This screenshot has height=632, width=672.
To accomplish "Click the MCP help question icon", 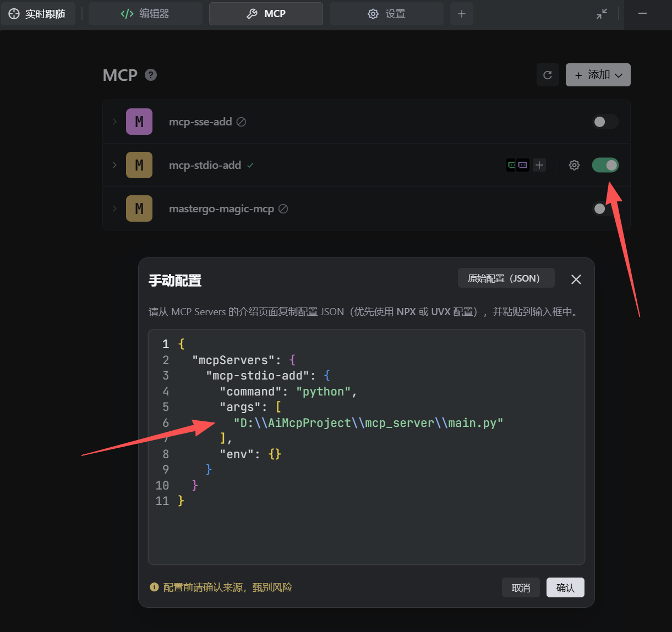I will point(151,75).
